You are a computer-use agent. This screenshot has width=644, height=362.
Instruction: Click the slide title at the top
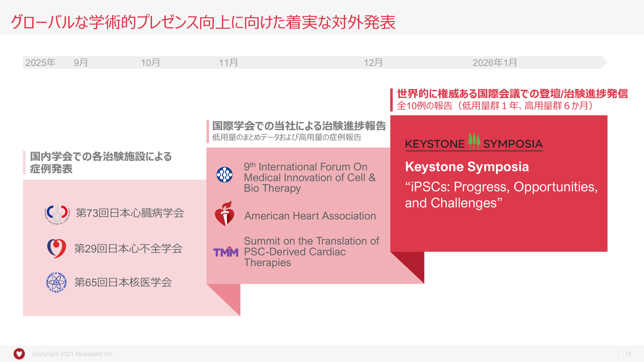pyautogui.click(x=203, y=22)
